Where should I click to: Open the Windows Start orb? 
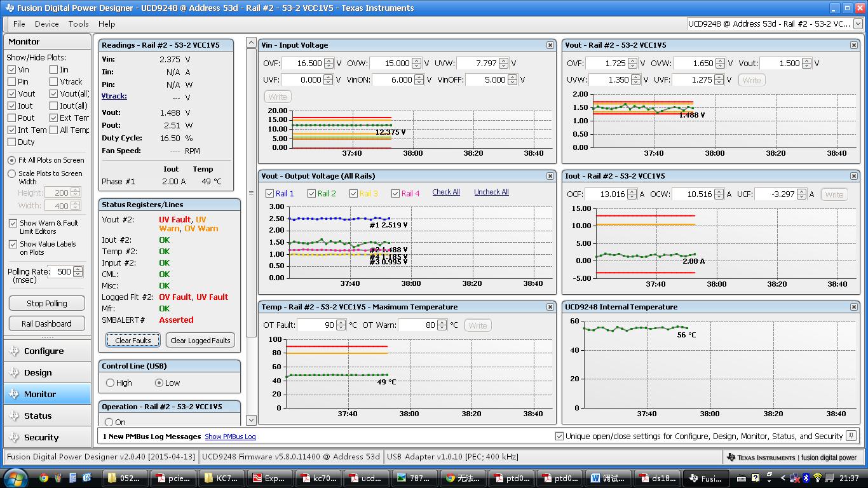pos(15,478)
